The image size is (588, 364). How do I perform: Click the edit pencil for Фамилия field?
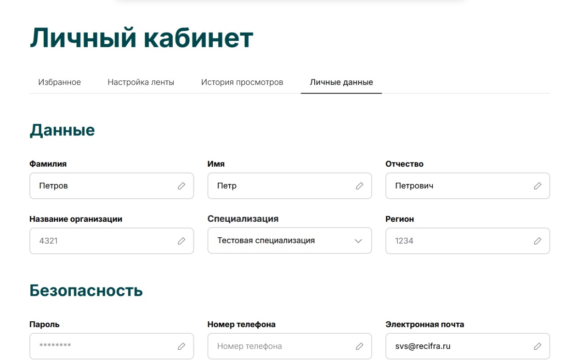[x=182, y=186]
